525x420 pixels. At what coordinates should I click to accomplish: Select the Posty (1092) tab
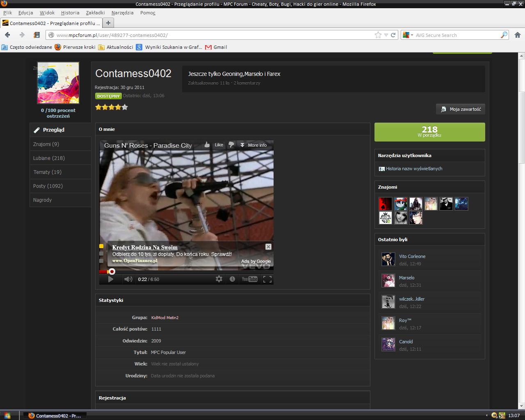click(60, 186)
